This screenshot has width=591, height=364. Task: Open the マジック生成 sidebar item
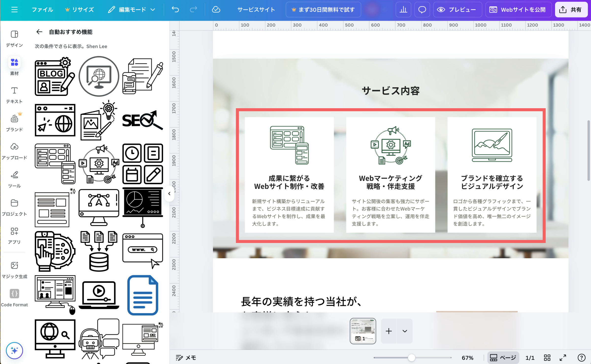tap(14, 270)
